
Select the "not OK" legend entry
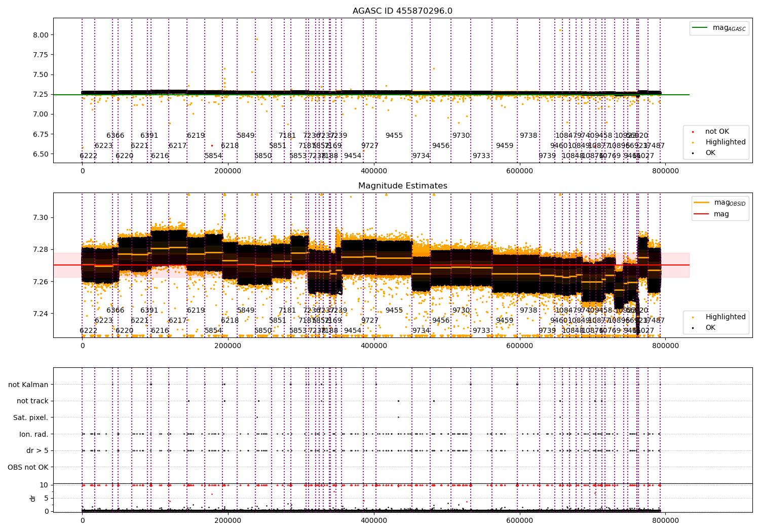click(717, 132)
